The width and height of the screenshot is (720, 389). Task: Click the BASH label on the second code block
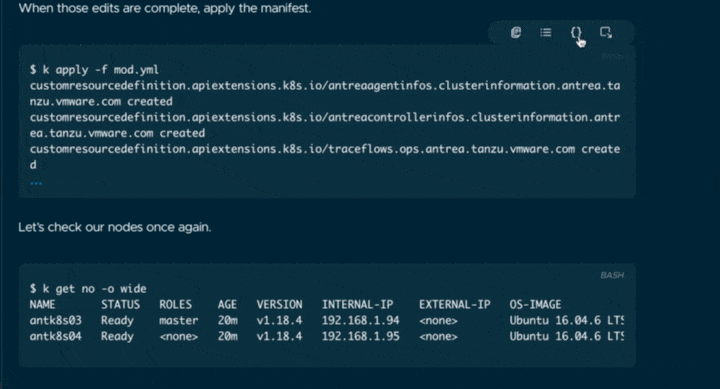click(x=612, y=276)
